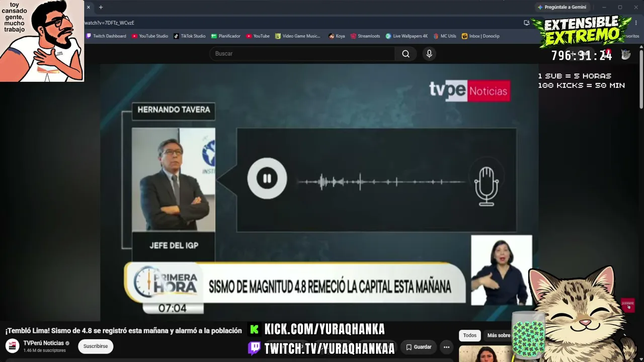The width and height of the screenshot is (644, 362).
Task: Click the YouTube search magnifier button
Action: coord(406,54)
